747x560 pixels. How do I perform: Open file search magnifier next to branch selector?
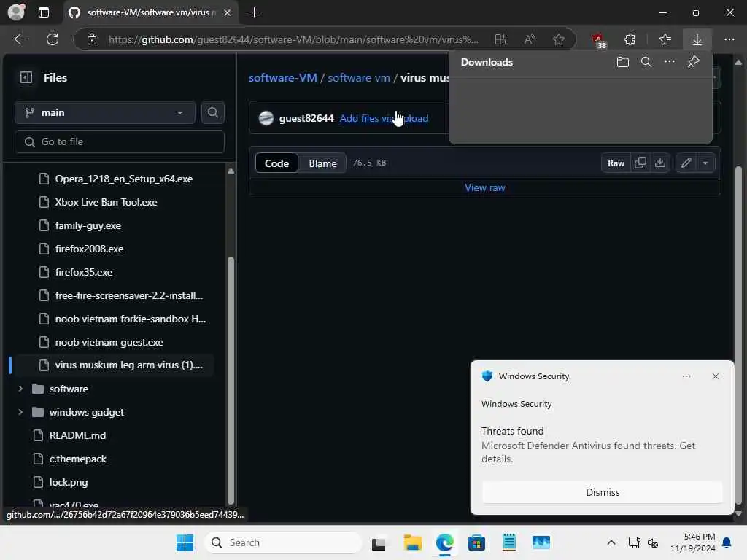pyautogui.click(x=213, y=112)
